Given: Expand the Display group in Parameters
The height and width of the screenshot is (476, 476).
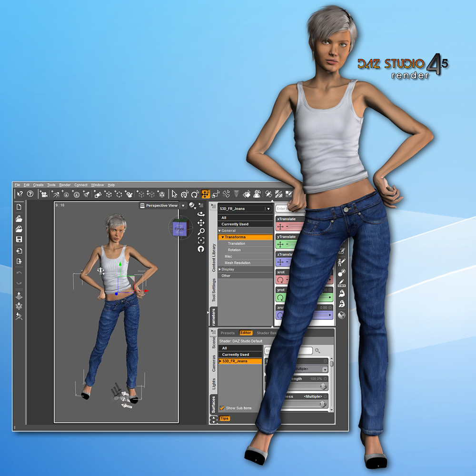Looking at the screenshot, I should [220, 269].
